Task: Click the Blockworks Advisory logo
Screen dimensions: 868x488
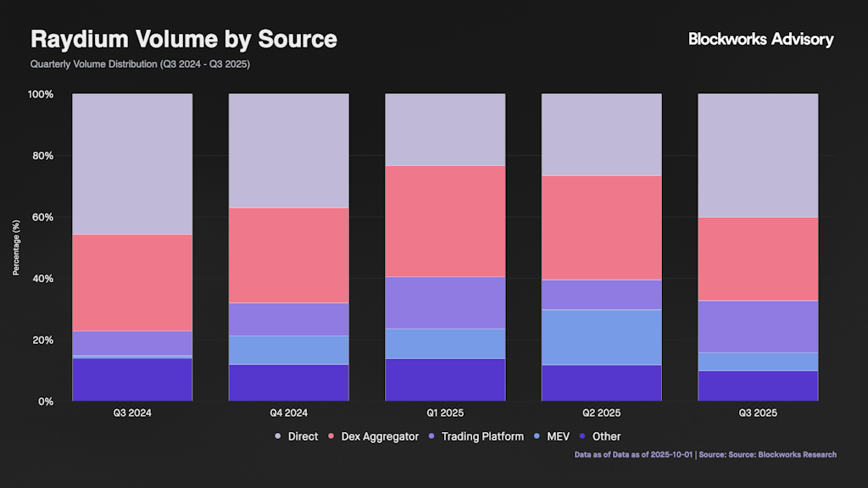Action: [x=760, y=39]
